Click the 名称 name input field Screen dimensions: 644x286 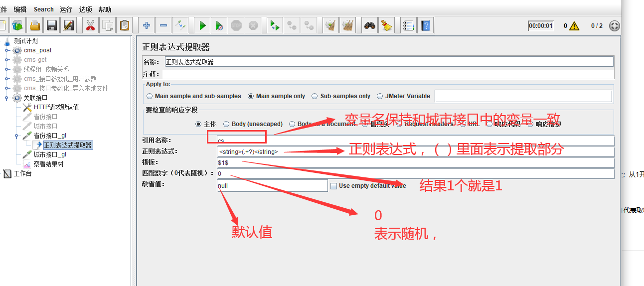(389, 62)
